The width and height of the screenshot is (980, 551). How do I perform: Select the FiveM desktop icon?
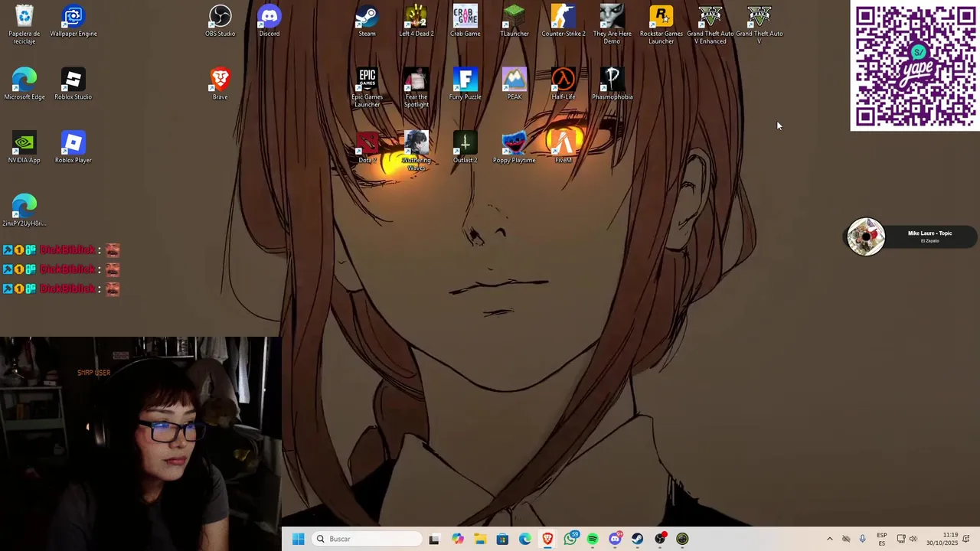563,148
